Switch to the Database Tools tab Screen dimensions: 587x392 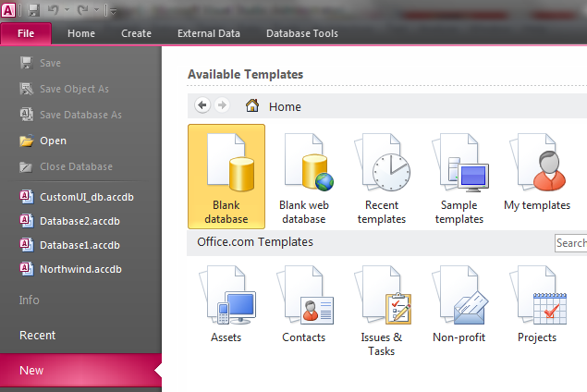click(302, 33)
